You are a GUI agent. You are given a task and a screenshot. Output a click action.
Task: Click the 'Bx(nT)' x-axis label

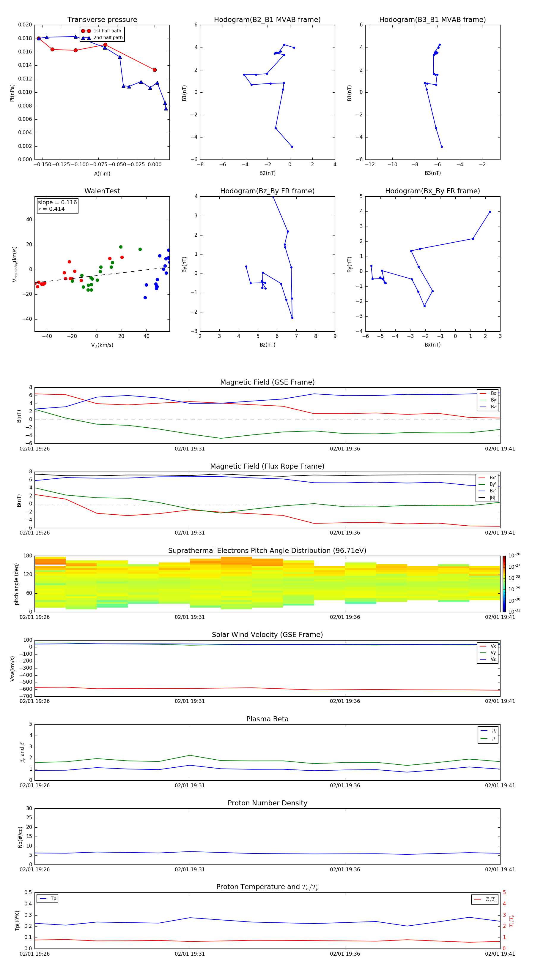[x=432, y=345]
